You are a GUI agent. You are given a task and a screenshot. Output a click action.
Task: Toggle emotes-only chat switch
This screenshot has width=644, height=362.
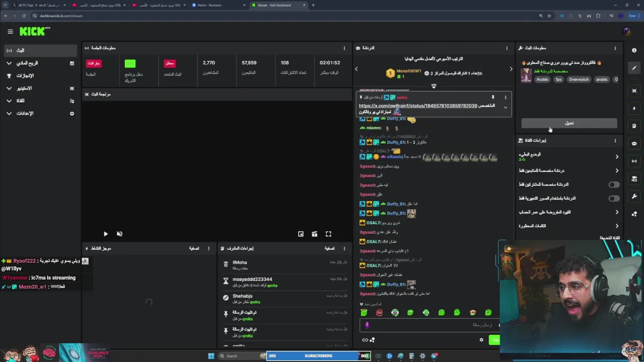point(614,198)
